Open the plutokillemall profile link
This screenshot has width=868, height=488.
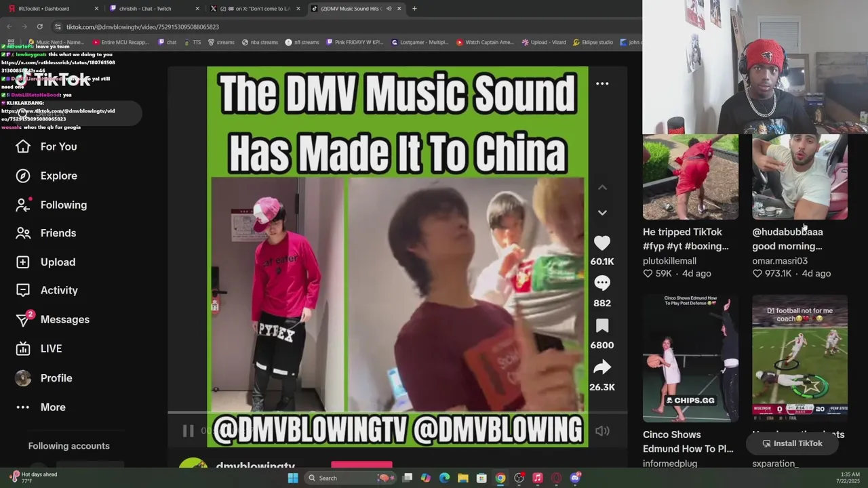point(669,261)
